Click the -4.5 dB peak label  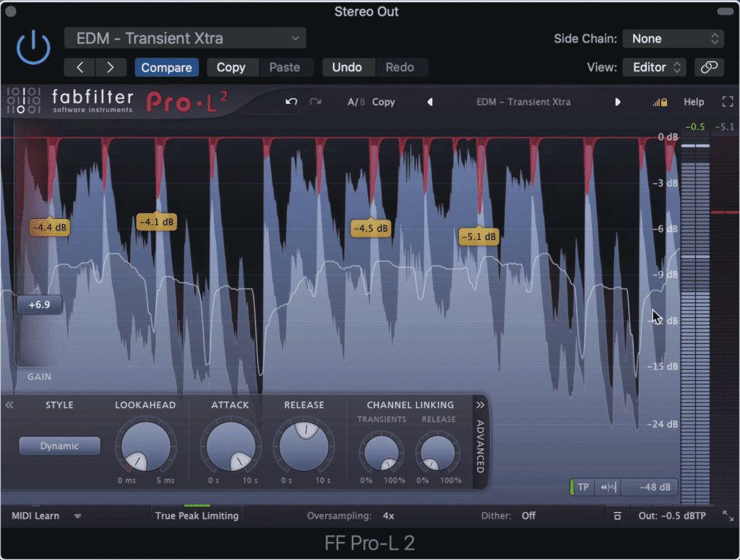pos(371,228)
